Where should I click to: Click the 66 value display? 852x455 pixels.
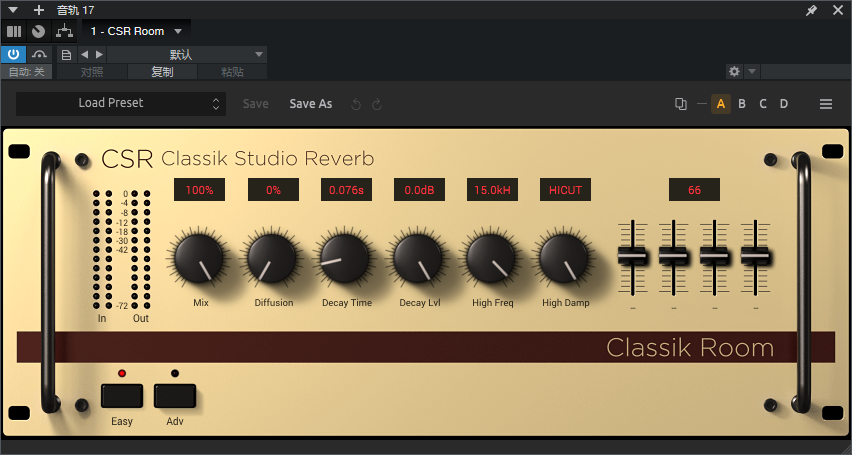(x=694, y=190)
